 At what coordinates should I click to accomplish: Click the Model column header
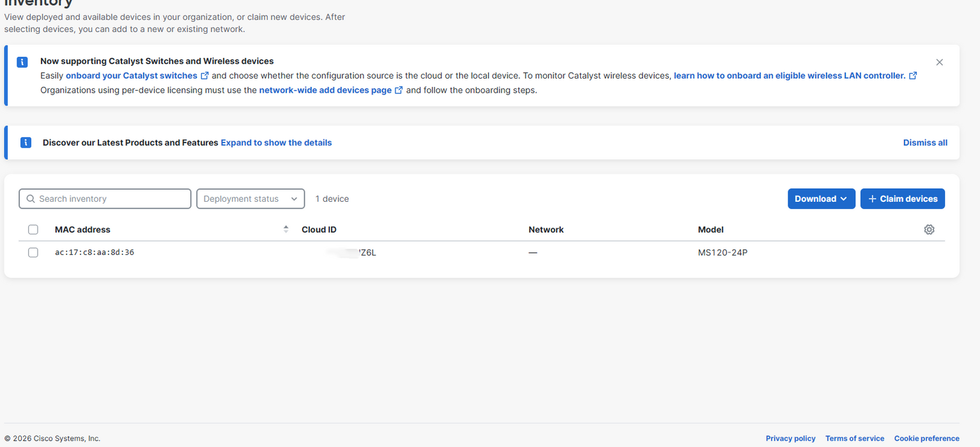710,229
